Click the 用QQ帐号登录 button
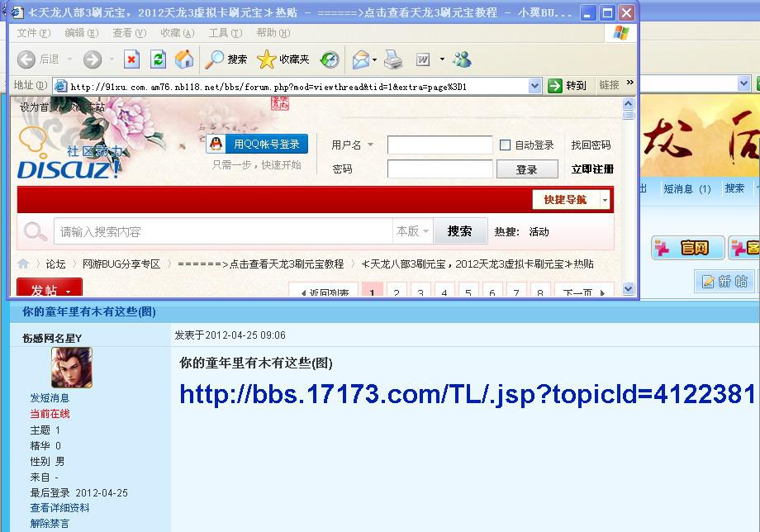Viewport: 760px width, 532px height. click(258, 144)
